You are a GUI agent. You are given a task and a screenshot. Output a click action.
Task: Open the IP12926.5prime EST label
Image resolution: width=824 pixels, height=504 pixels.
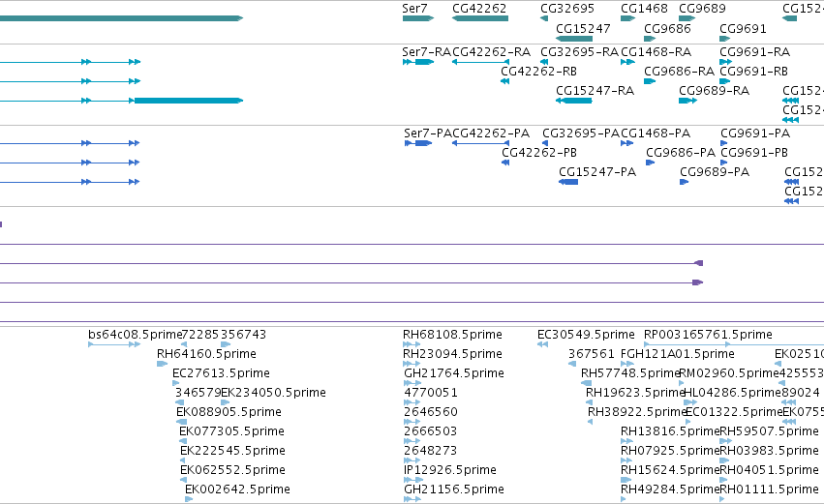(450, 470)
